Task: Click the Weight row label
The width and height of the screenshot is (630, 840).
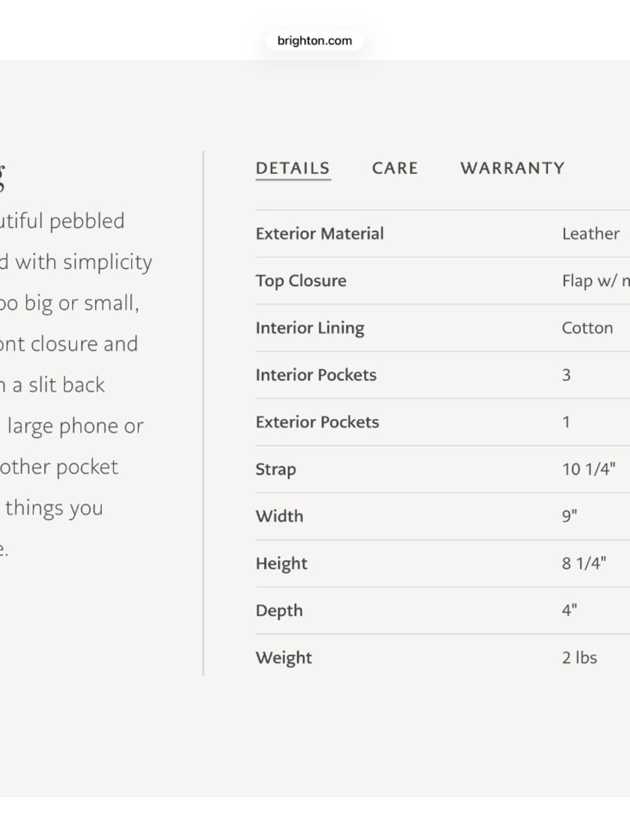Action: [283, 658]
